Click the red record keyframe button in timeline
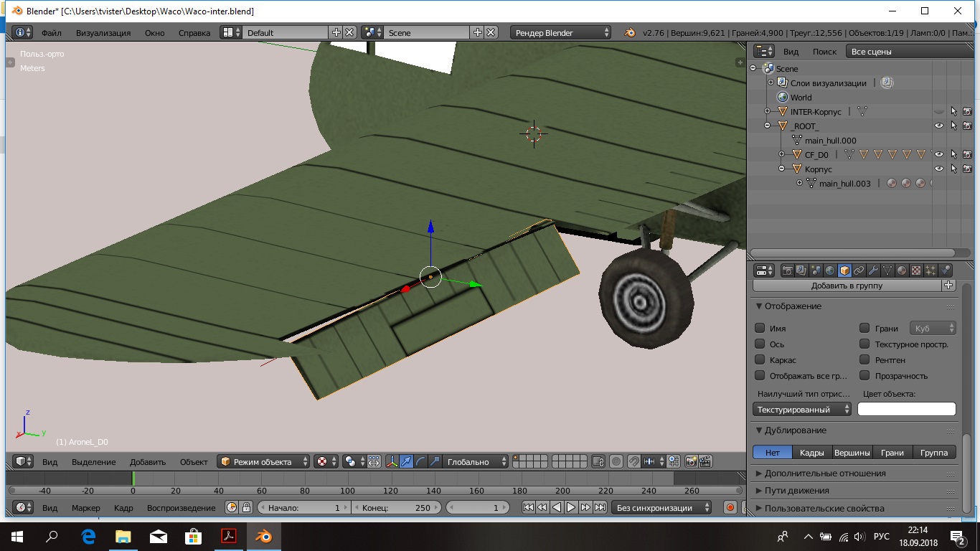Viewport: 980px width, 551px height. pyautogui.click(x=730, y=508)
